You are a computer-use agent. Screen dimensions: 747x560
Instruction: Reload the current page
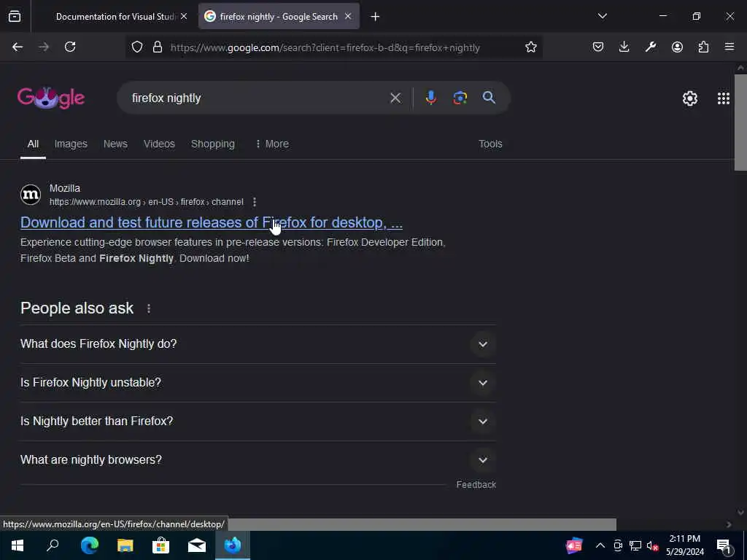pos(70,47)
